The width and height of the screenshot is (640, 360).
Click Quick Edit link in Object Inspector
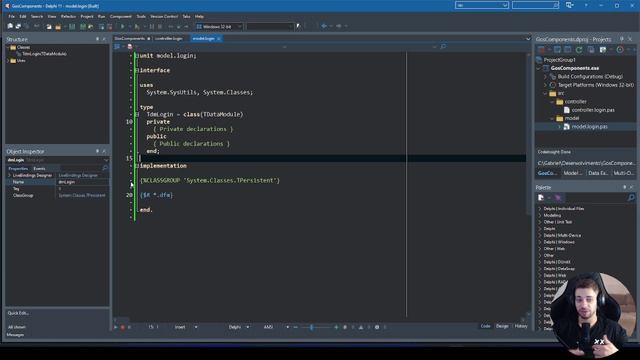point(18,313)
